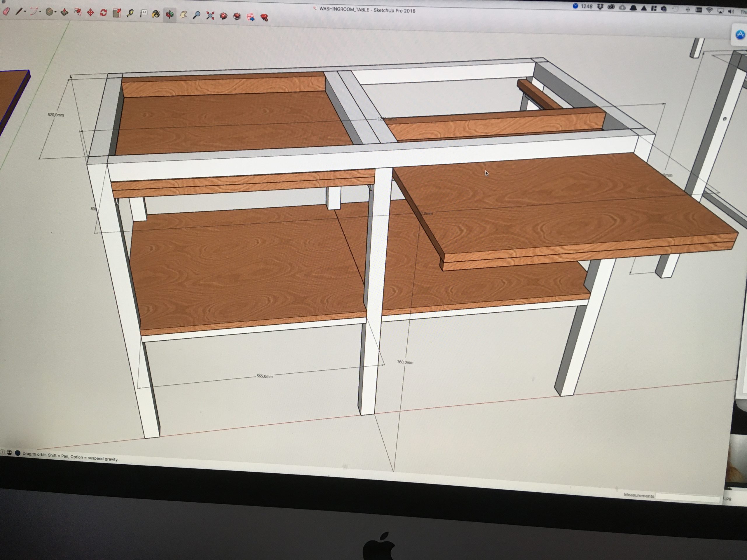747x560 pixels.
Task: Open the Creative Cloud menu bar icon
Action: (x=611, y=7)
